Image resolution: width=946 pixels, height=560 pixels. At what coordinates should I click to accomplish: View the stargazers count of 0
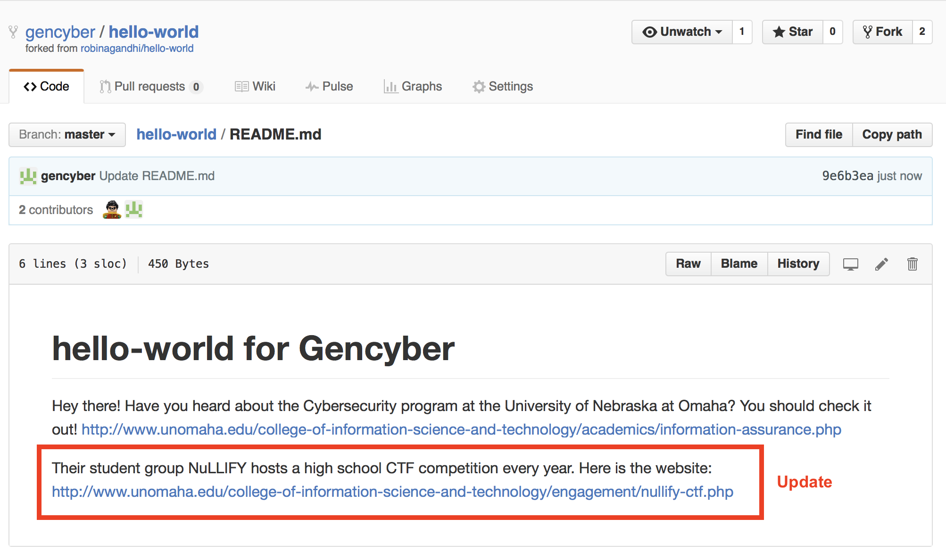click(x=832, y=32)
